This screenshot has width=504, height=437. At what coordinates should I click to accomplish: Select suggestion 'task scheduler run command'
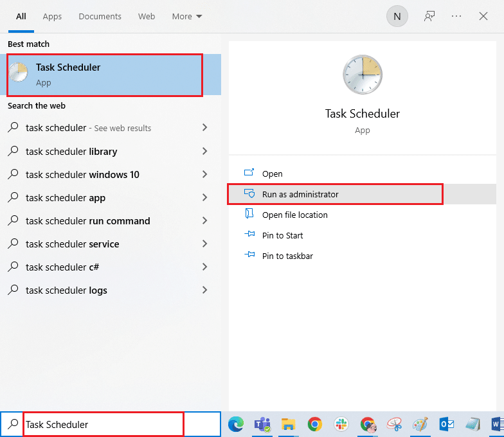pos(111,220)
